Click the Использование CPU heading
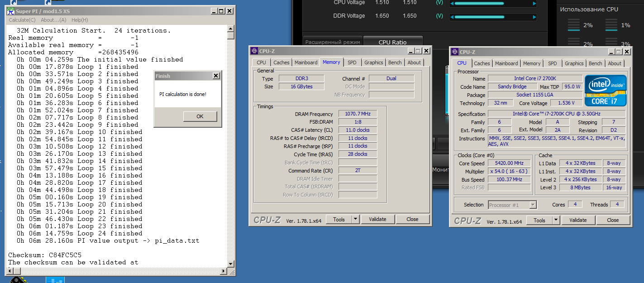The width and height of the screenshot is (644, 283). [589, 9]
